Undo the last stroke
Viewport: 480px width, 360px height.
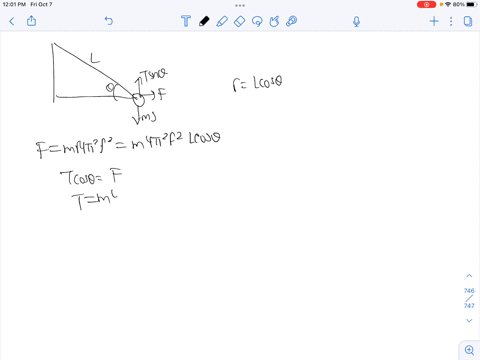109,21
